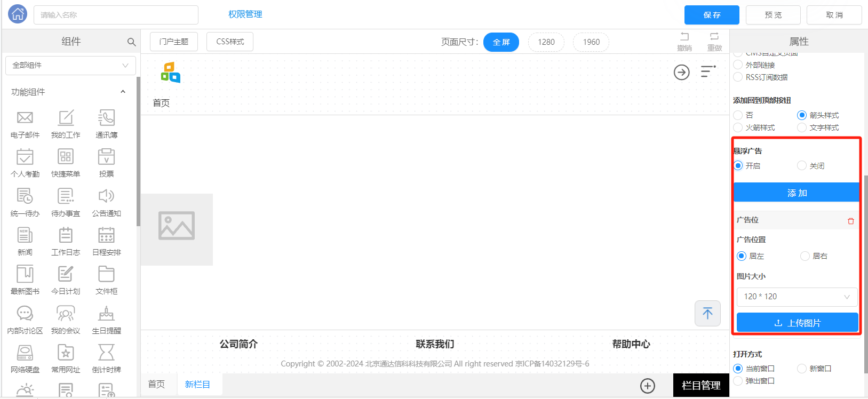
Task: Choose the 投票 voting component icon
Action: (x=106, y=157)
